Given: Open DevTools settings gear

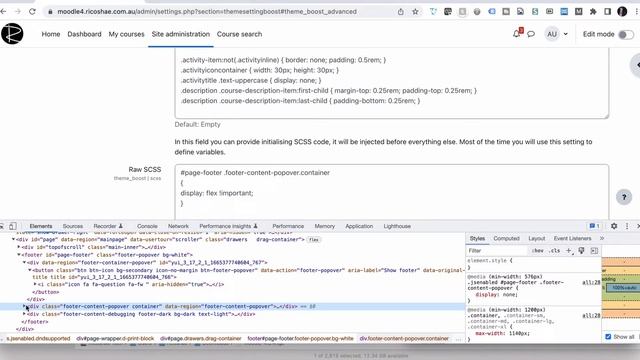Looking at the screenshot, I should (614, 226).
